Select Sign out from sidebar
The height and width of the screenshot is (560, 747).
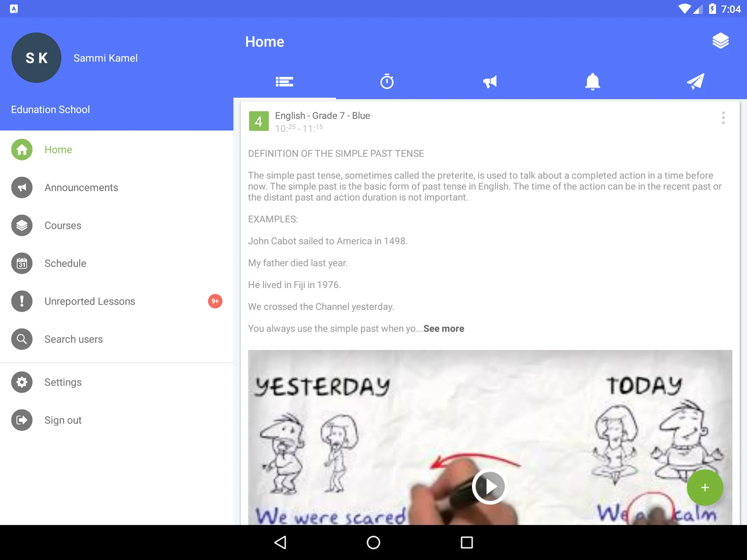63,420
